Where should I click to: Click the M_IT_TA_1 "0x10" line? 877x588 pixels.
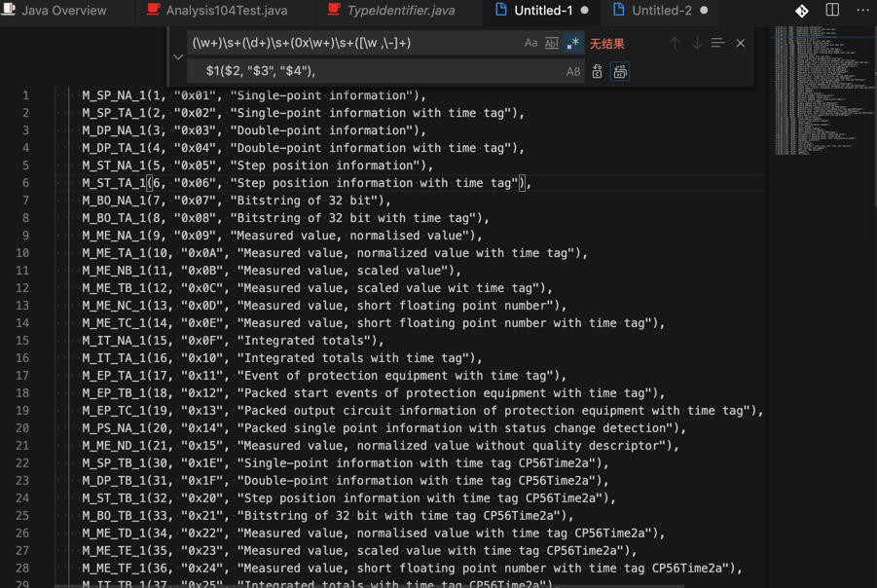pos(282,358)
